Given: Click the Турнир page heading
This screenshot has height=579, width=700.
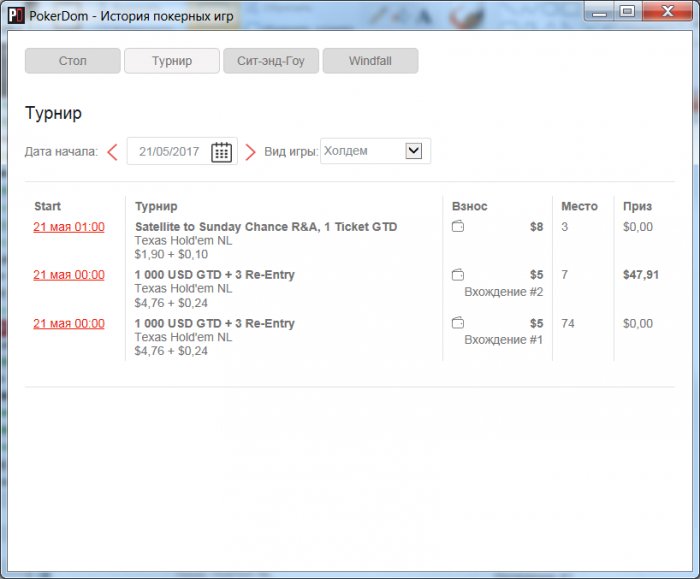Looking at the screenshot, I should [54, 113].
